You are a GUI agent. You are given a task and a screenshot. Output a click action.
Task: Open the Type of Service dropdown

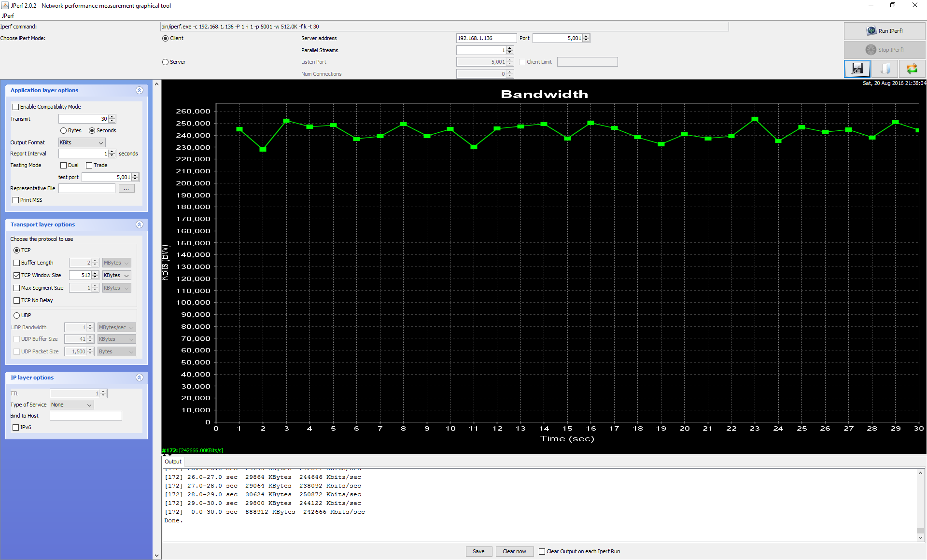(71, 405)
